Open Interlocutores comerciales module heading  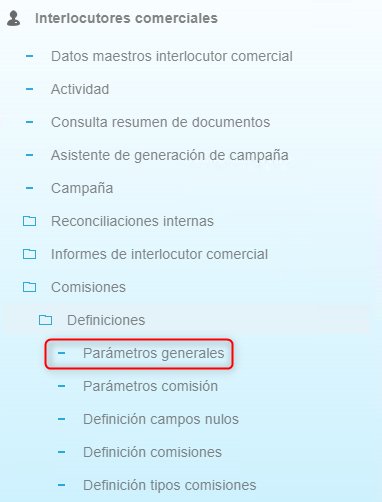[x=126, y=18]
